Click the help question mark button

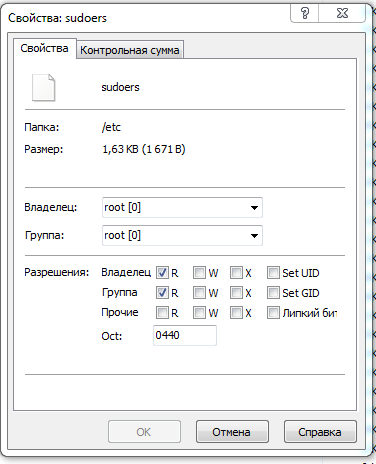(x=305, y=13)
